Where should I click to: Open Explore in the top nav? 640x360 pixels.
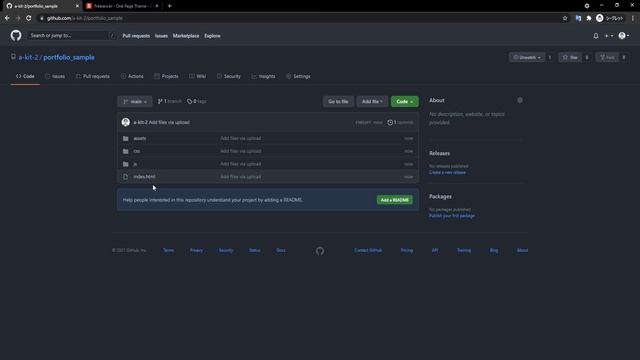point(212,36)
